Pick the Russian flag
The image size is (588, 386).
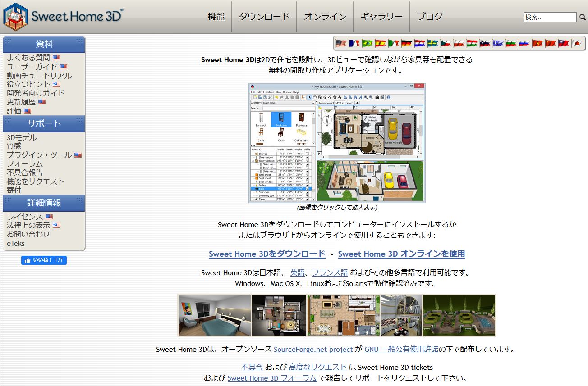click(524, 44)
